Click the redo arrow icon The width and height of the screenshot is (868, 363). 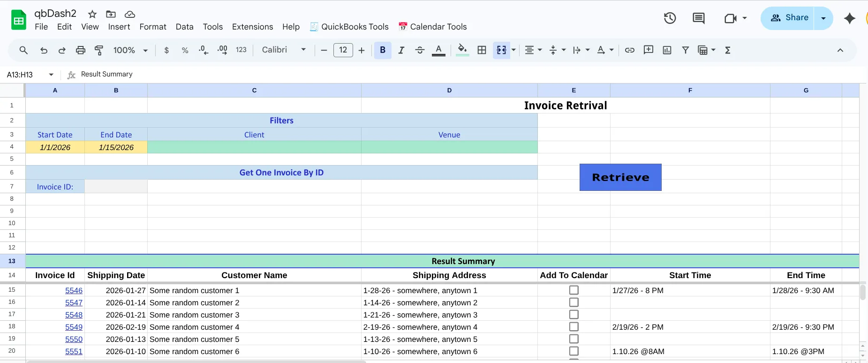62,50
